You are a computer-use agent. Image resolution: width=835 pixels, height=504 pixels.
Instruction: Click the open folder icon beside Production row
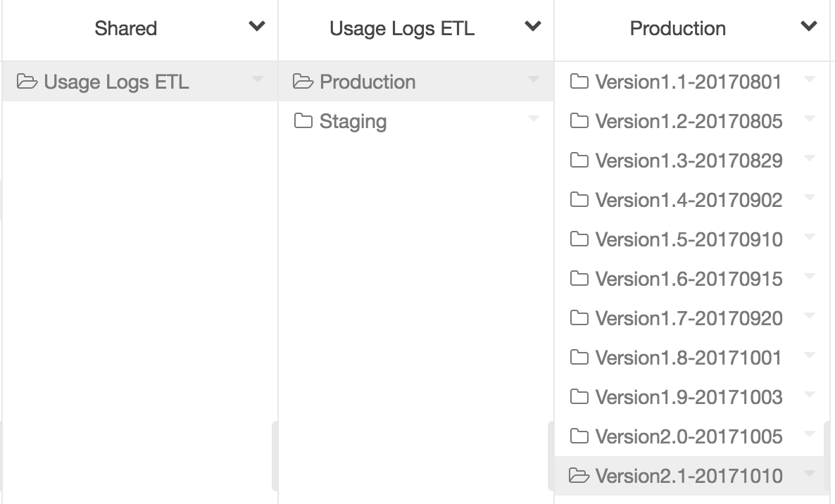[303, 82]
